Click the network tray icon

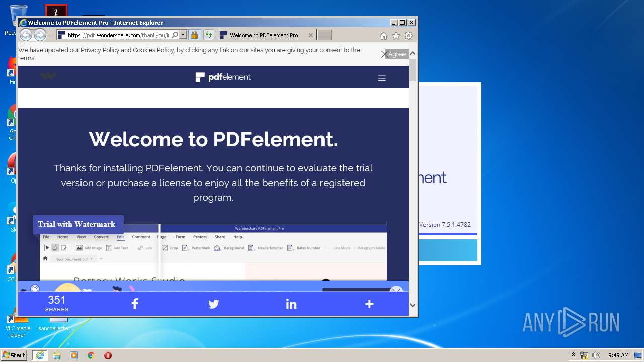584,355
